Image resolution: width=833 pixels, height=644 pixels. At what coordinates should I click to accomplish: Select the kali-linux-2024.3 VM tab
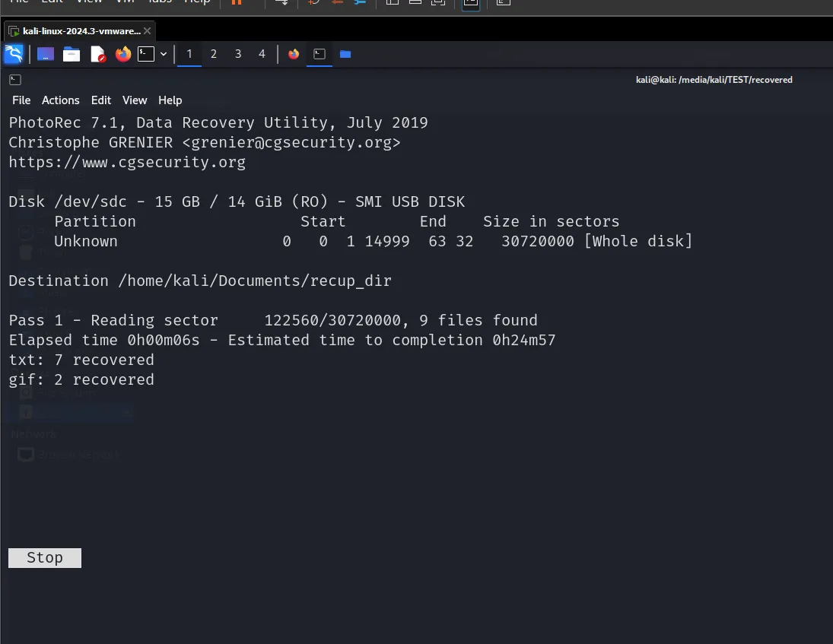tap(75, 31)
